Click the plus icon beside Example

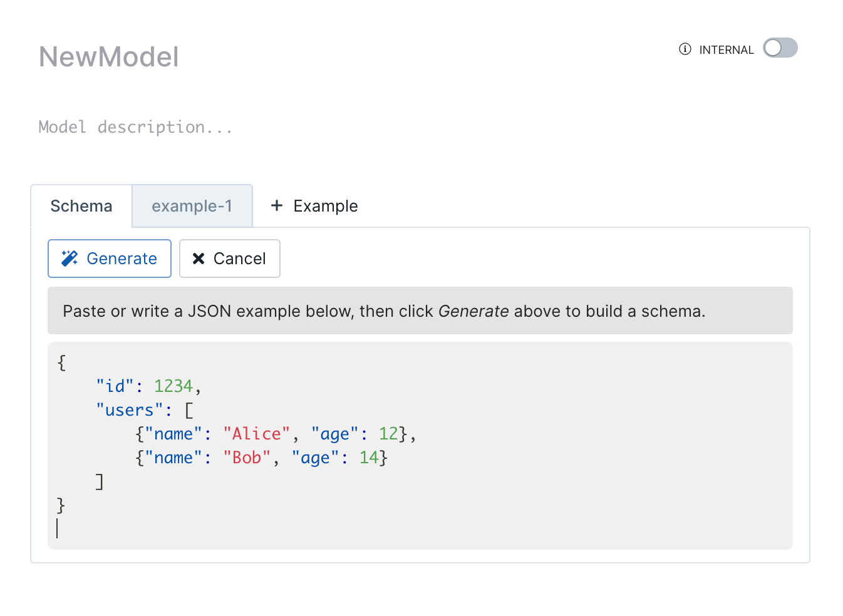[277, 205]
